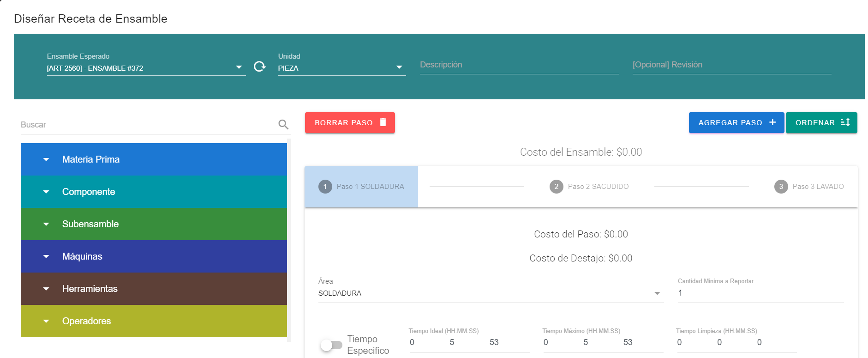Enable the Tiempo Específico switch
The height and width of the screenshot is (358, 868).
(331, 345)
